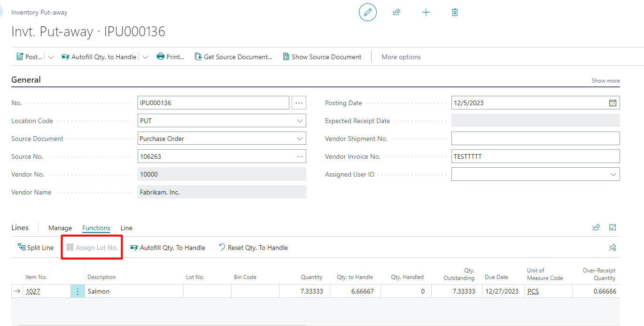Open the Posting Date calendar picker
This screenshot has height=326, width=644.
click(x=613, y=103)
